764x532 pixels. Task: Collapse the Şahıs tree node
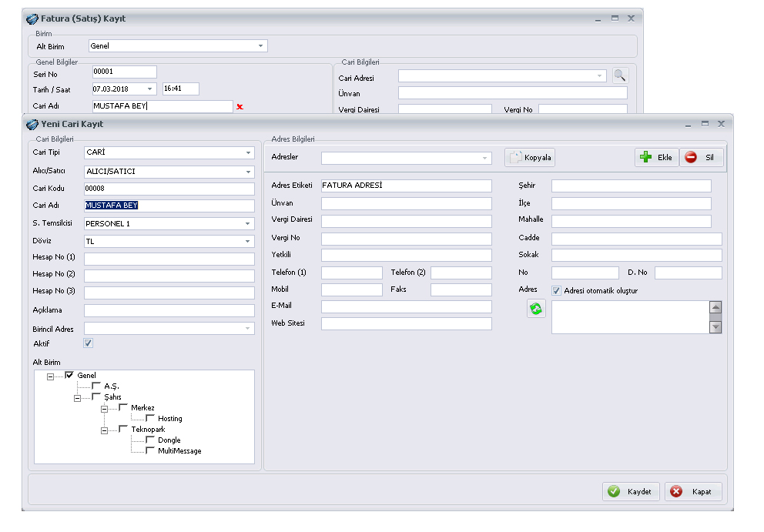coord(77,398)
